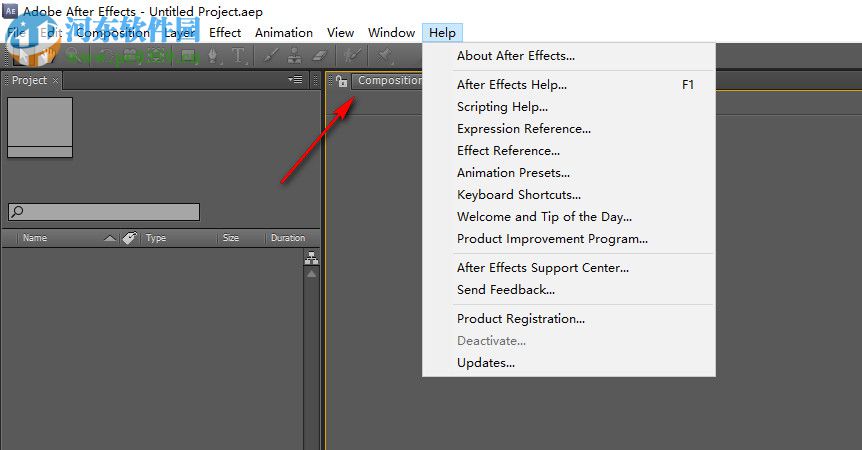This screenshot has height=450, width=862.
Task: Open the Project panel flyout menu
Action: pos(295,80)
